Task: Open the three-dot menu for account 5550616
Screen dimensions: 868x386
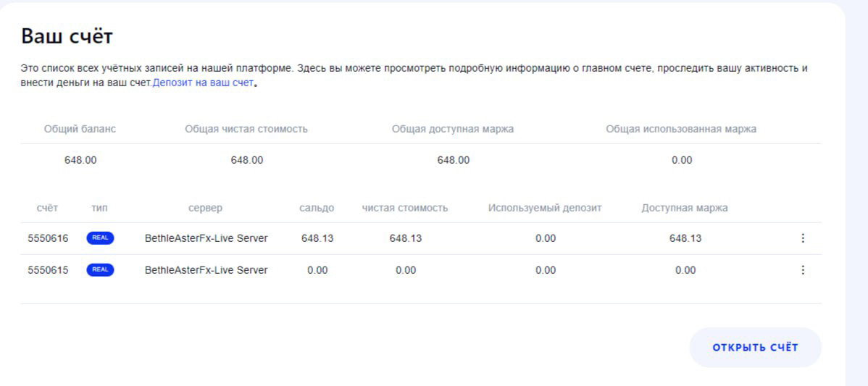Action: coord(802,238)
